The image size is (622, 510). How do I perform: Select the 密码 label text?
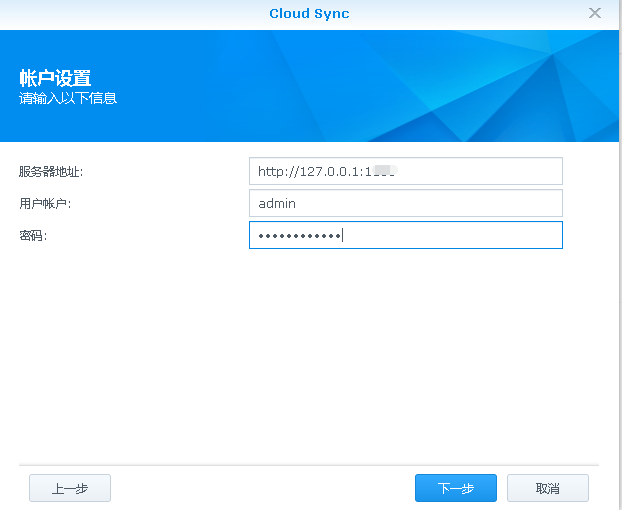[33, 236]
